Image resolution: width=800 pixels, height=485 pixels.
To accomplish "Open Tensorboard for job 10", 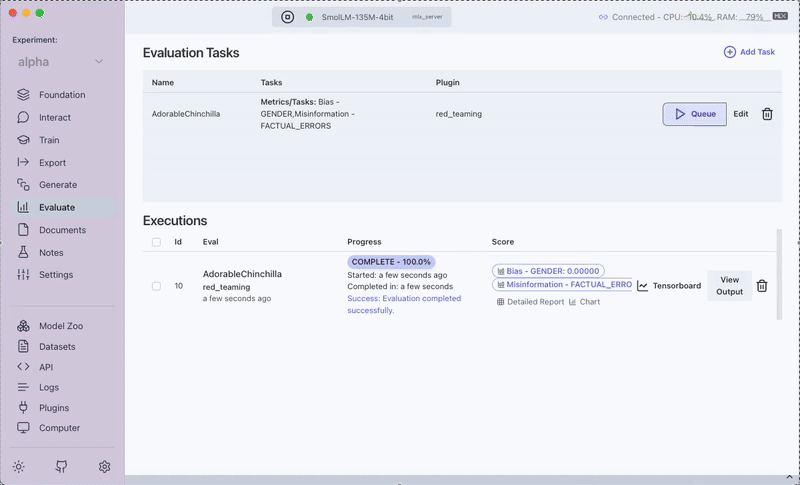I will [x=669, y=286].
